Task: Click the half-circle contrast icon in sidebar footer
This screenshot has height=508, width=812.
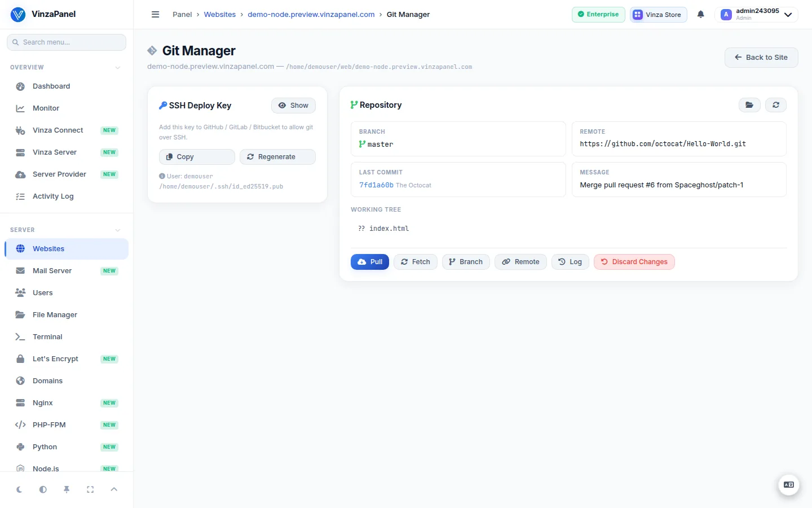Action: (43, 489)
